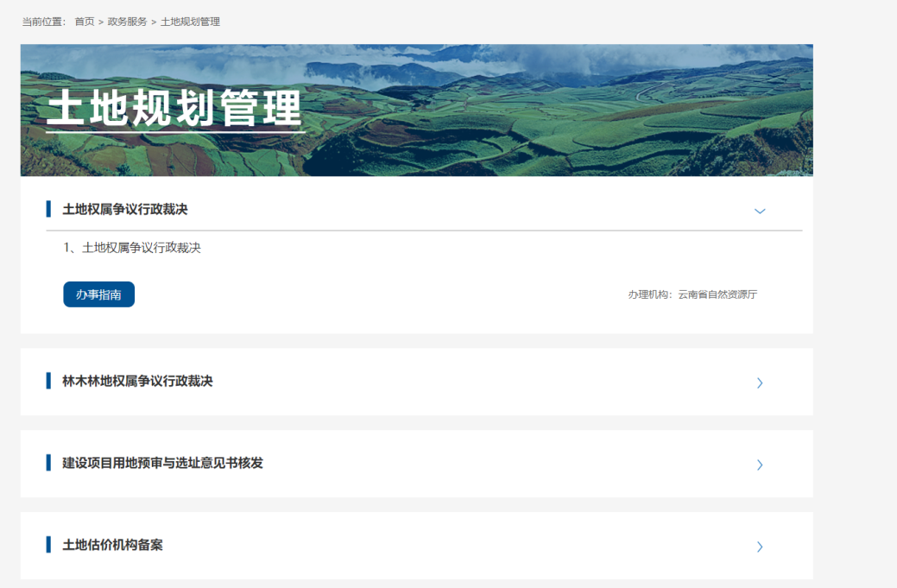The height and width of the screenshot is (588, 897).
Task: Choose the 土地估价机构备案 heading
Action: [112, 545]
